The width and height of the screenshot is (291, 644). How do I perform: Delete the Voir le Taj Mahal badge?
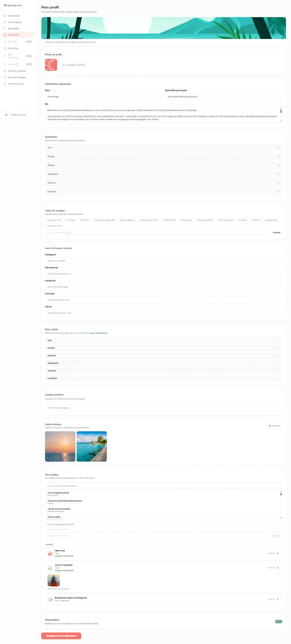click(x=278, y=568)
